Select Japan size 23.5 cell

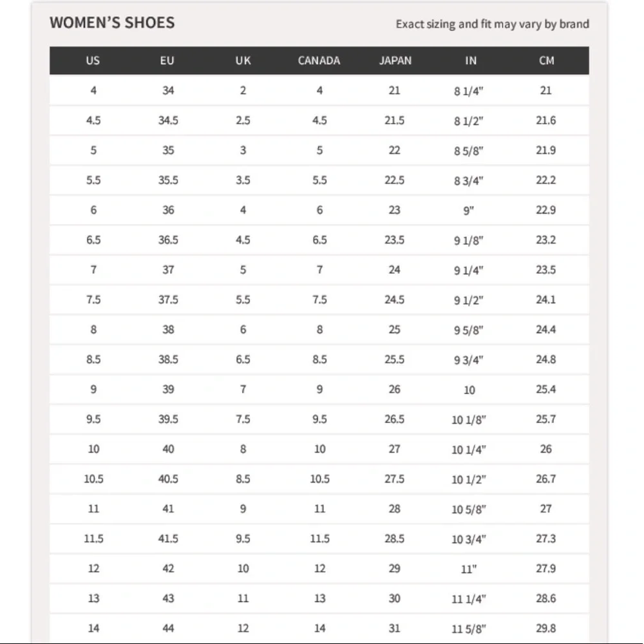(394, 240)
